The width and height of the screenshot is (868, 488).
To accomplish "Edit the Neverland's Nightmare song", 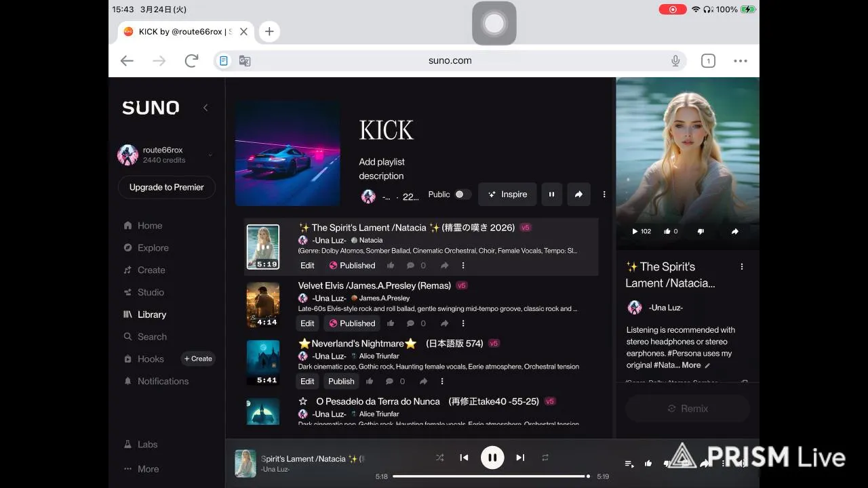I will pyautogui.click(x=307, y=382).
